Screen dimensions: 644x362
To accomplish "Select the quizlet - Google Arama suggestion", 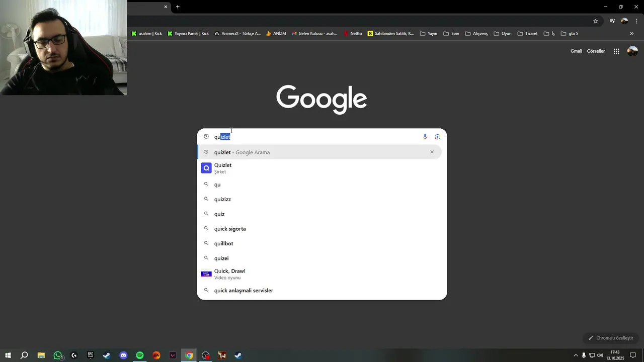I will pyautogui.click(x=319, y=152).
